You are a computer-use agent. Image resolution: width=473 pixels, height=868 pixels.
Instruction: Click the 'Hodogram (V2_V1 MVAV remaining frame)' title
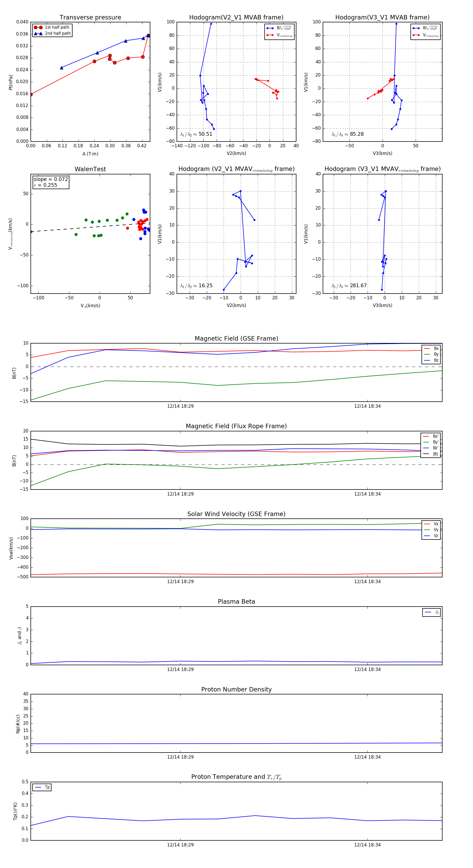[236, 169]
